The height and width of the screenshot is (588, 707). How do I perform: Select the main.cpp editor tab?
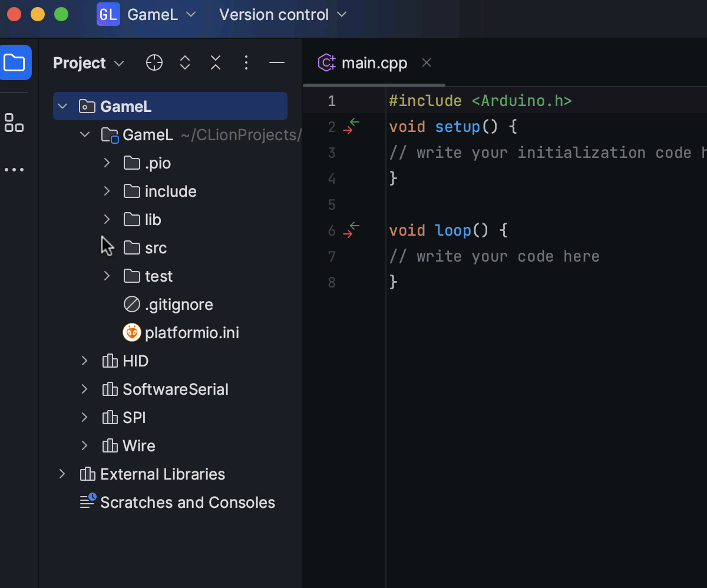(374, 63)
